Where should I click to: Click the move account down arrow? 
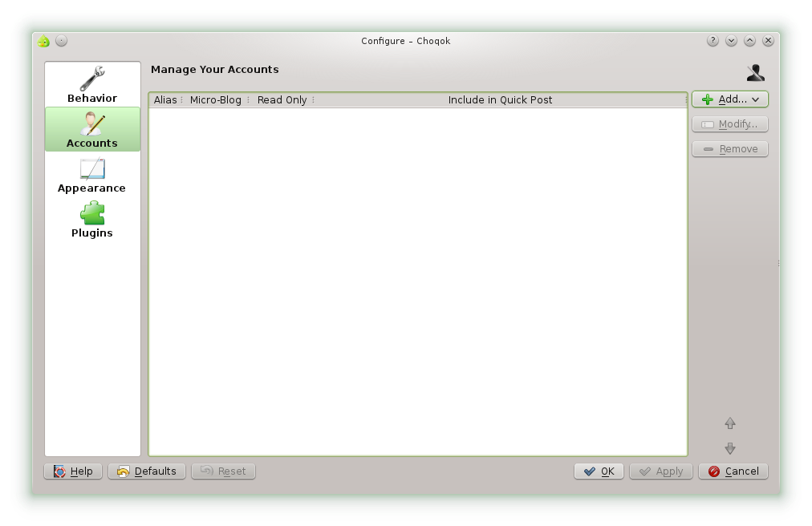(x=729, y=448)
